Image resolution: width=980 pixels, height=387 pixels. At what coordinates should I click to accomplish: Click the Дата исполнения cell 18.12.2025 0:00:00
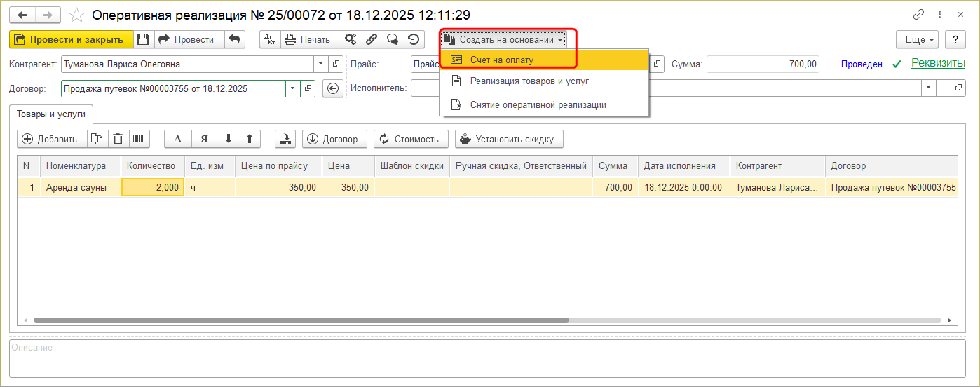(x=684, y=187)
